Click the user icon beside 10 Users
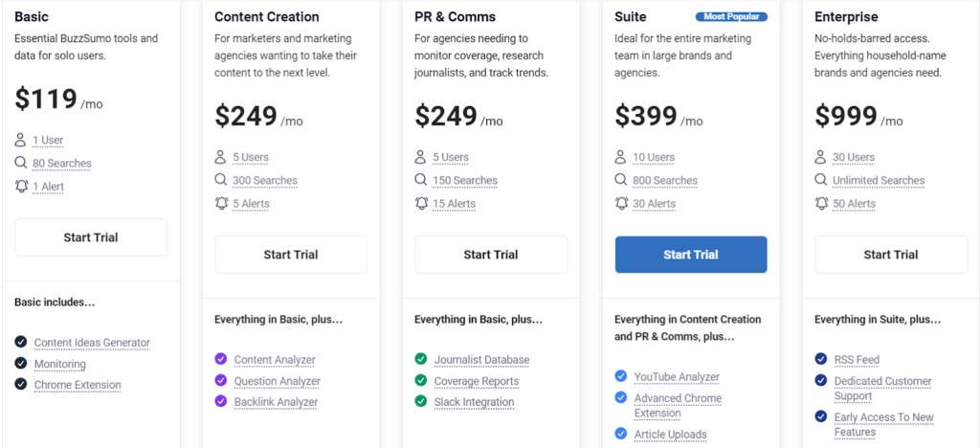The width and height of the screenshot is (980, 448). [x=620, y=157]
